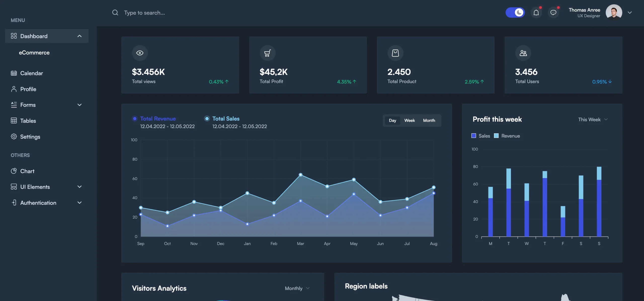This screenshot has width=644, height=301.
Task: Switch chart view to Month
Action: [x=429, y=120]
